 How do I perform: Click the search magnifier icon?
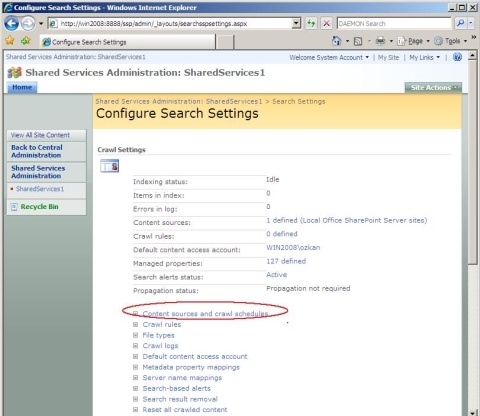461,23
